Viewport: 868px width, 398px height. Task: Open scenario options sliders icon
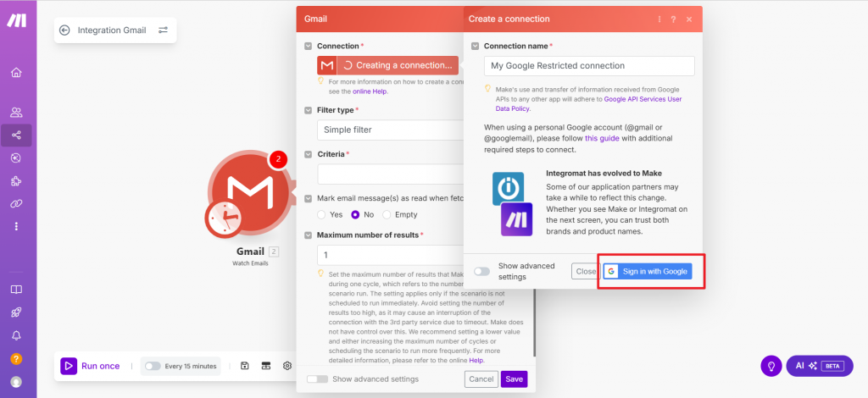coord(164,30)
